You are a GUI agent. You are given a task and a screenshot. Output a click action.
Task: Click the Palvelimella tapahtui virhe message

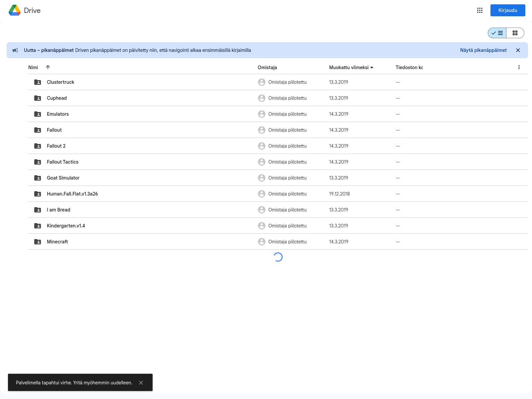pyautogui.click(x=74, y=383)
